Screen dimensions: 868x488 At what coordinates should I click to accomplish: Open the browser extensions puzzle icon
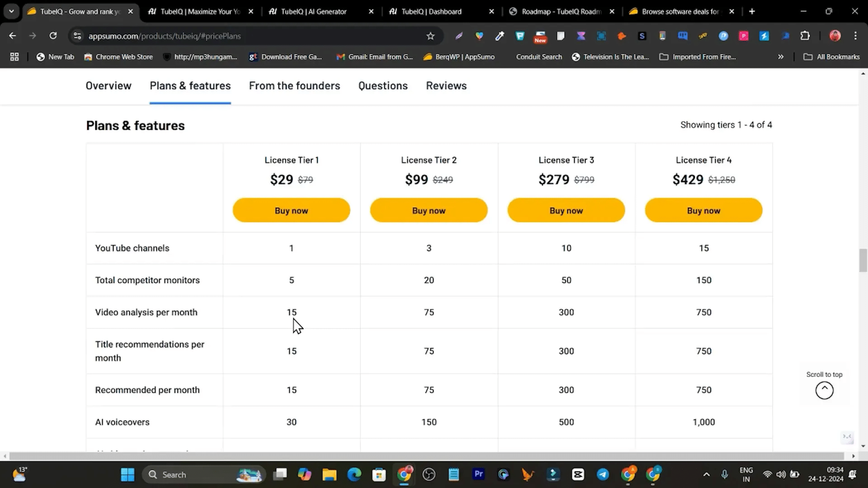(805, 36)
